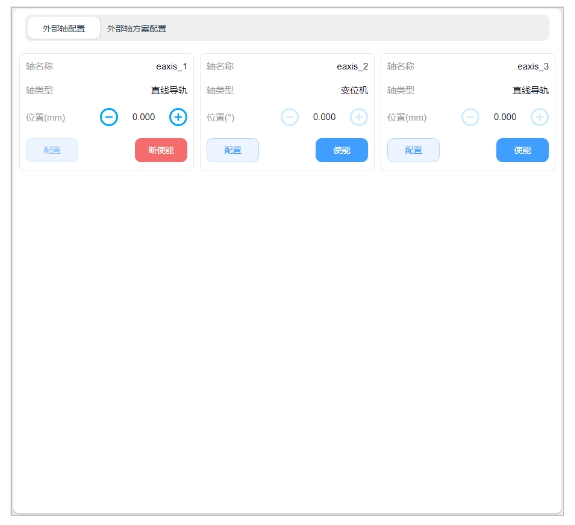Image resolution: width=575 pixels, height=525 pixels.
Task: Open 配置 for eaxis_3
Action: pyautogui.click(x=413, y=150)
